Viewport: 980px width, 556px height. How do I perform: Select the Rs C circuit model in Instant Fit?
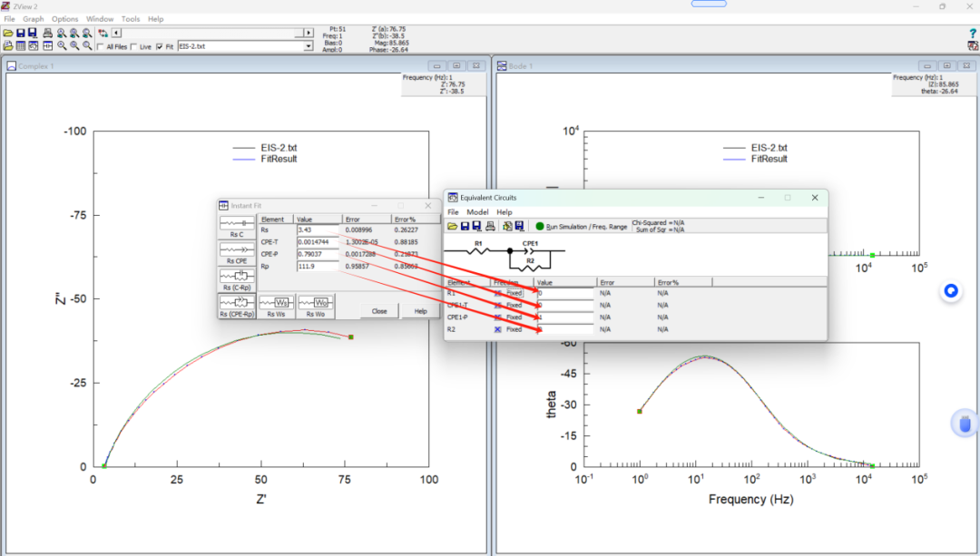click(237, 226)
